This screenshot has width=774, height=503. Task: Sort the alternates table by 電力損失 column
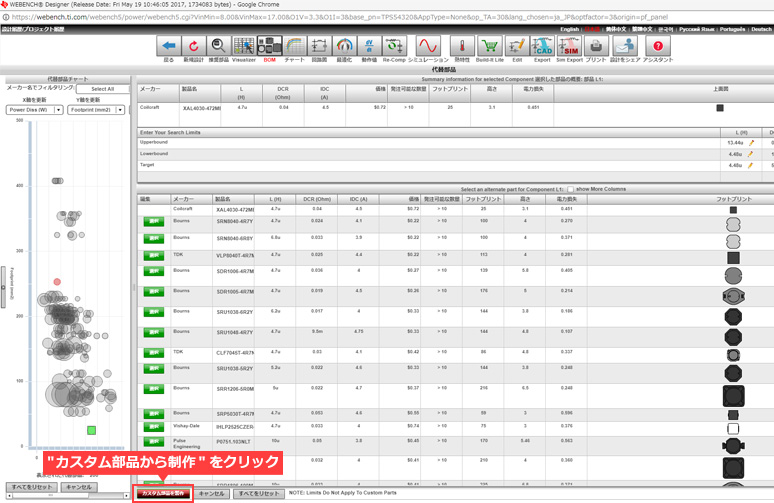566,199
